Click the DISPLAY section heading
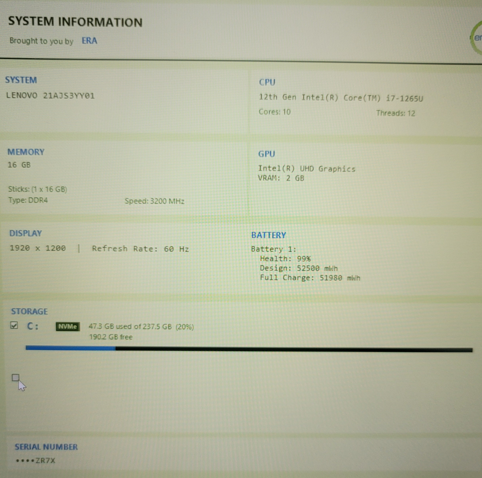Screen dimensions: 482x478 coord(26,233)
